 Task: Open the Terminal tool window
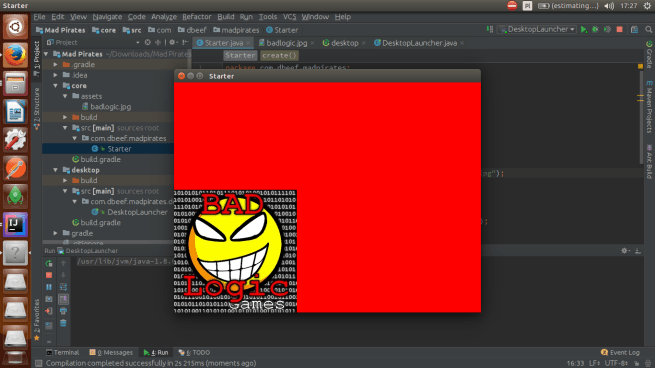click(x=63, y=353)
